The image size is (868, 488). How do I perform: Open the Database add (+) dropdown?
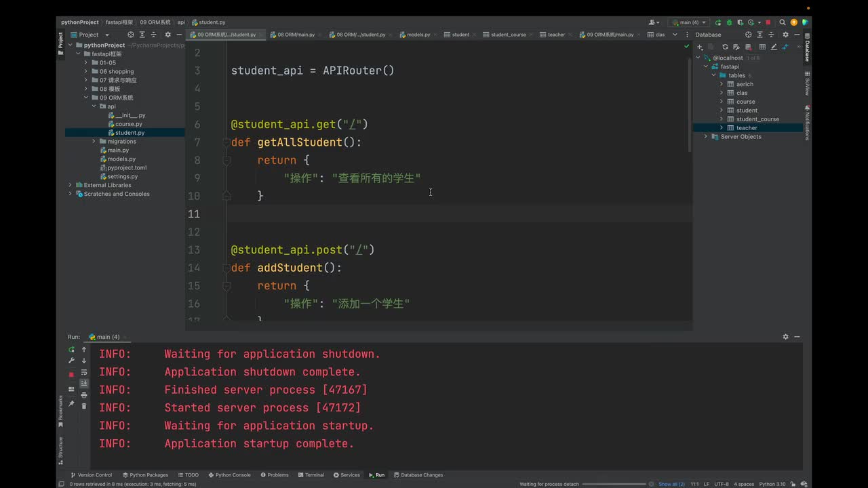[x=700, y=47]
